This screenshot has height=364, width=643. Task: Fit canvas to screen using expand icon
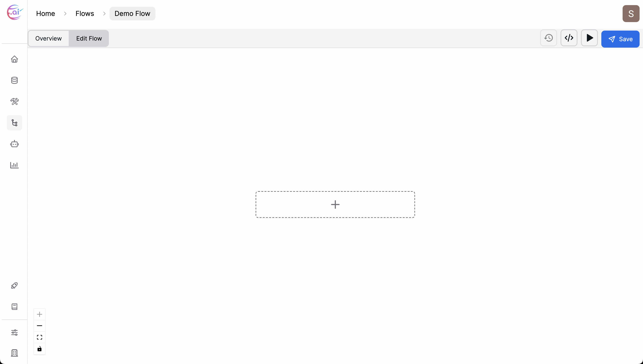[x=39, y=337]
